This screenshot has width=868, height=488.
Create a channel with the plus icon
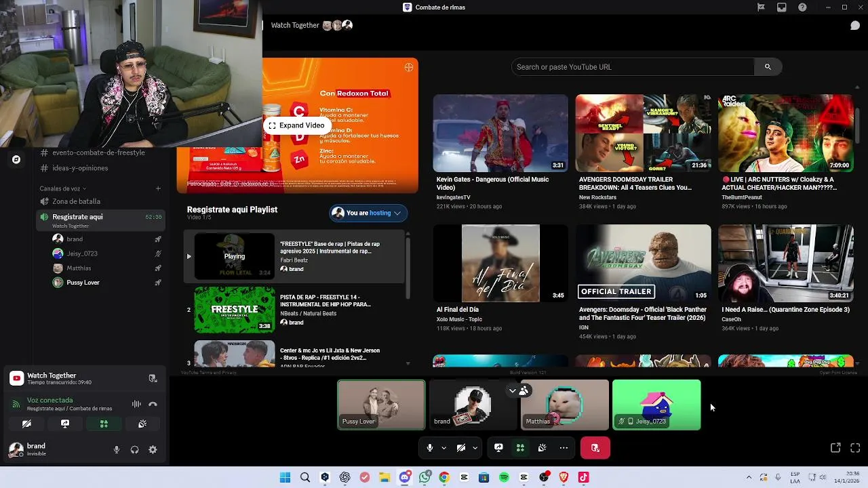[158, 188]
